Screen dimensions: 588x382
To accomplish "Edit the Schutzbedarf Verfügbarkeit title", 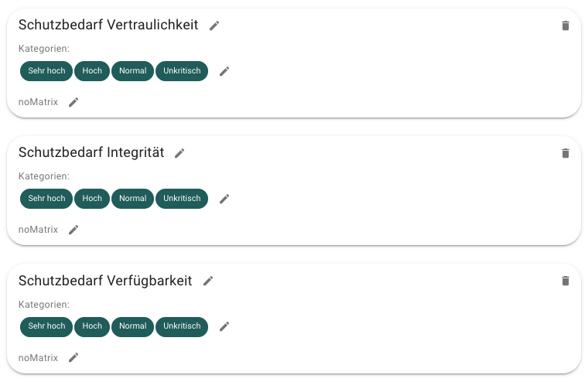I will click(x=208, y=281).
